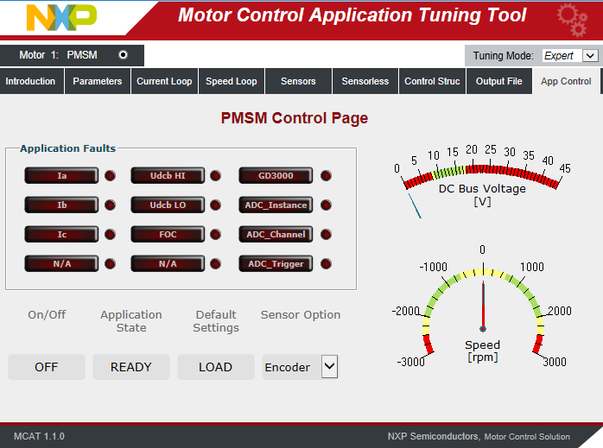
Task: Click the Udcb HI fault button
Action: tap(168, 176)
